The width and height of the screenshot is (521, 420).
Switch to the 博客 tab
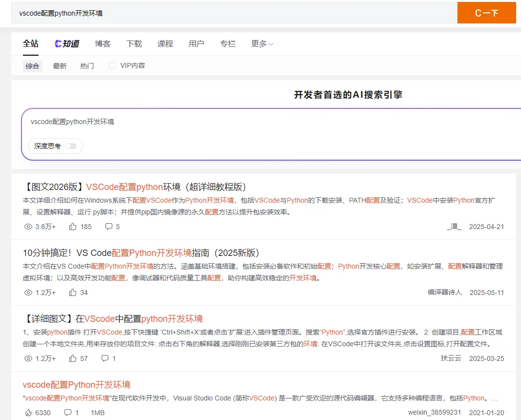103,43
